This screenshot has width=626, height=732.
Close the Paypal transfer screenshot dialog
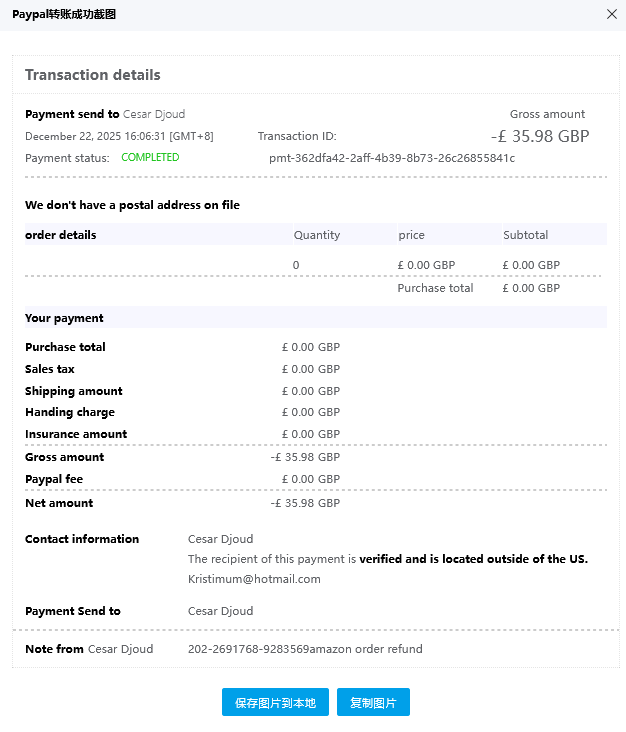pyautogui.click(x=612, y=14)
